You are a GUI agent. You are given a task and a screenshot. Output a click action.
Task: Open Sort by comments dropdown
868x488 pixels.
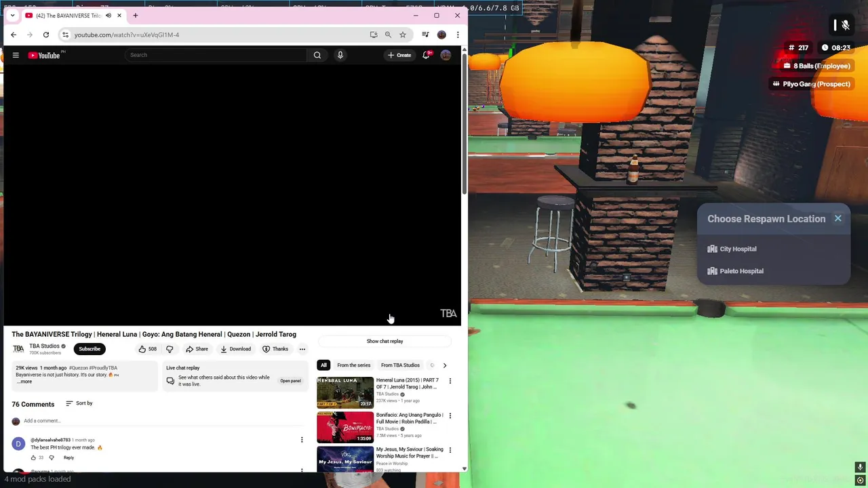coord(79,403)
